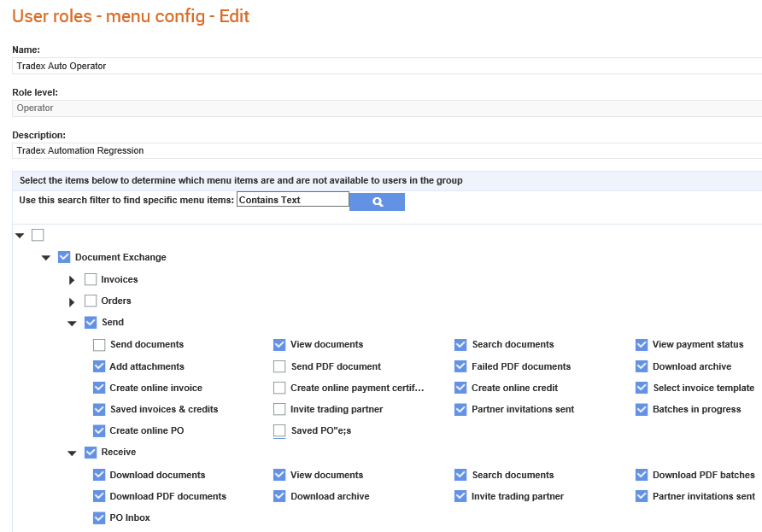Collapse the Send section arrow

click(72, 323)
